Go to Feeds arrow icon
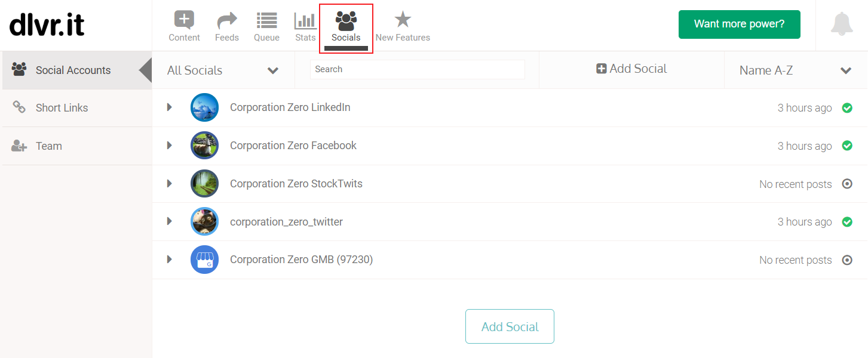This screenshot has width=868, height=358. (226, 20)
